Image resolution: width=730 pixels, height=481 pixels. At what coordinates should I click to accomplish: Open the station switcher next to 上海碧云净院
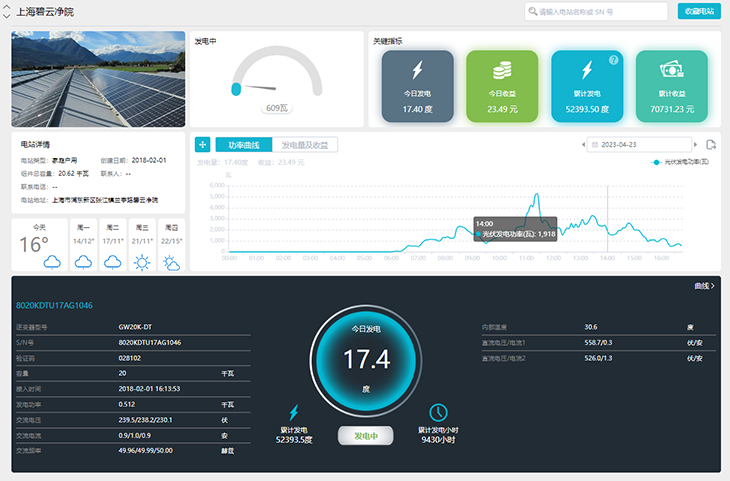[x=7, y=12]
